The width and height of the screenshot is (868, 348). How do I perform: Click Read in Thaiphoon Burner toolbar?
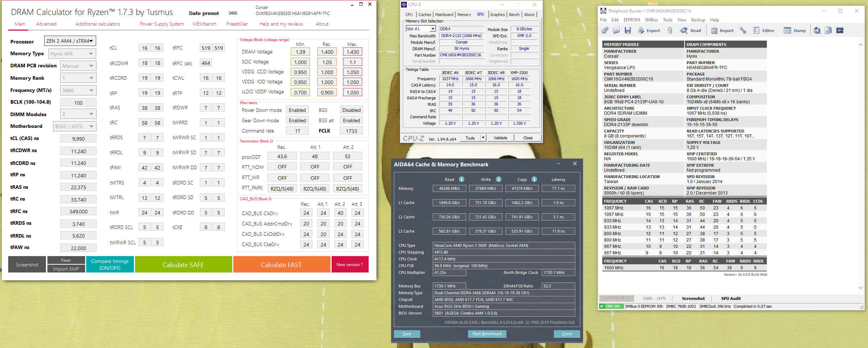point(690,31)
